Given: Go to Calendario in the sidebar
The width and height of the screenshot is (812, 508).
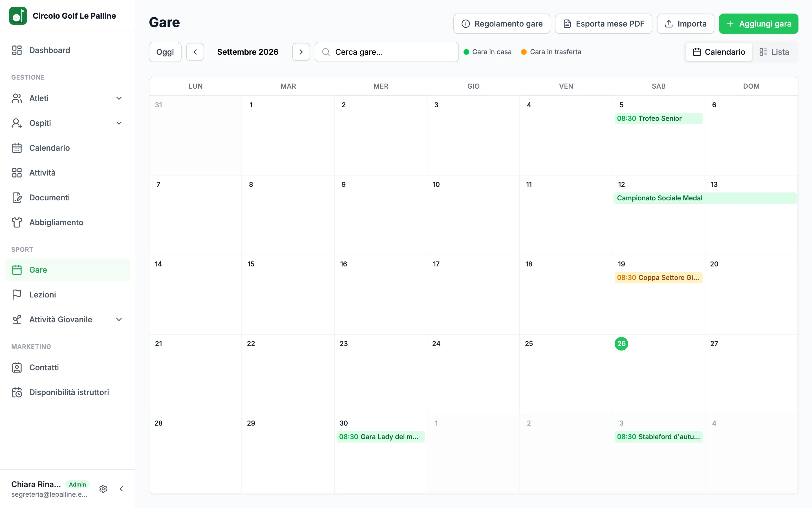Looking at the screenshot, I should [67, 148].
